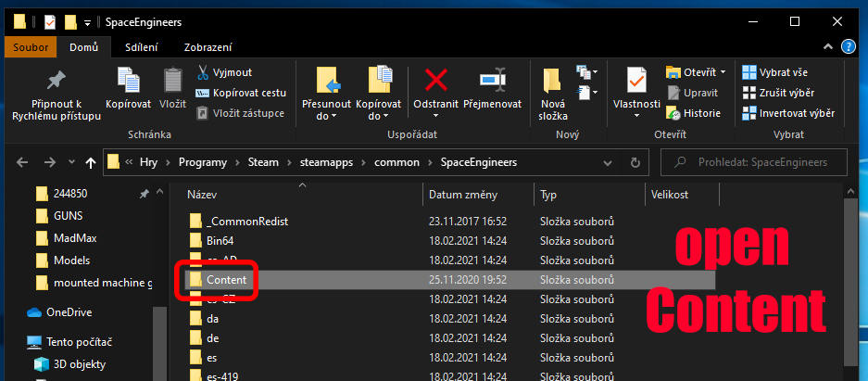Click SpaceEngineers in the address path
The height and width of the screenshot is (381, 868).
[x=479, y=162]
